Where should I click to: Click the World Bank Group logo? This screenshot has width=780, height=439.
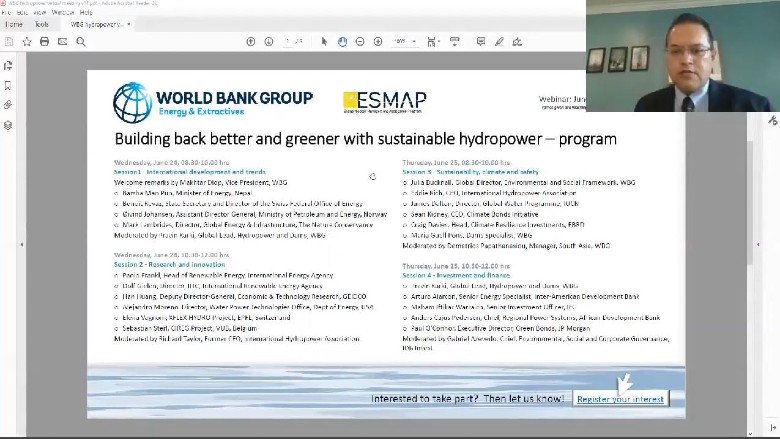pyautogui.click(x=213, y=103)
